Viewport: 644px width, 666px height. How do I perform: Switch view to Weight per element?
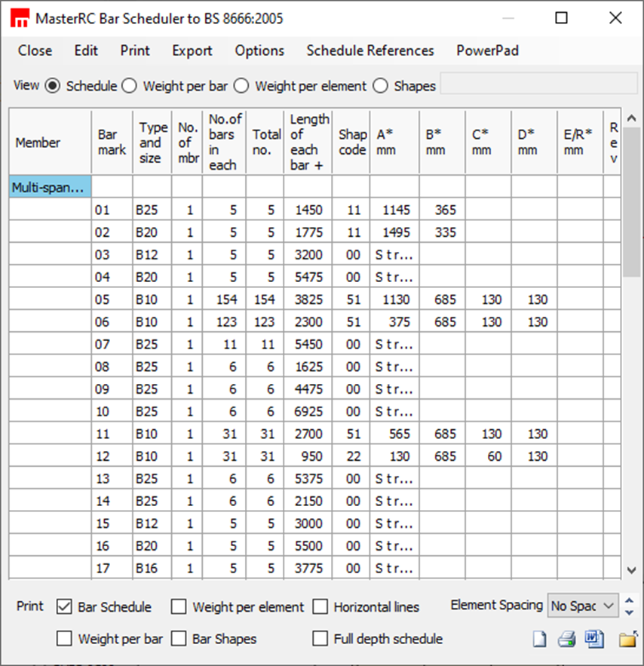pyautogui.click(x=241, y=86)
